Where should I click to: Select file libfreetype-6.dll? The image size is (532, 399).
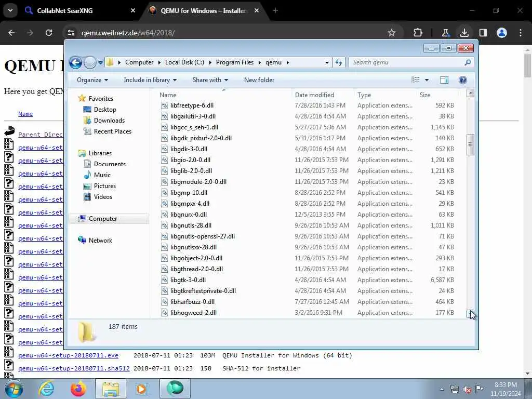tap(192, 105)
